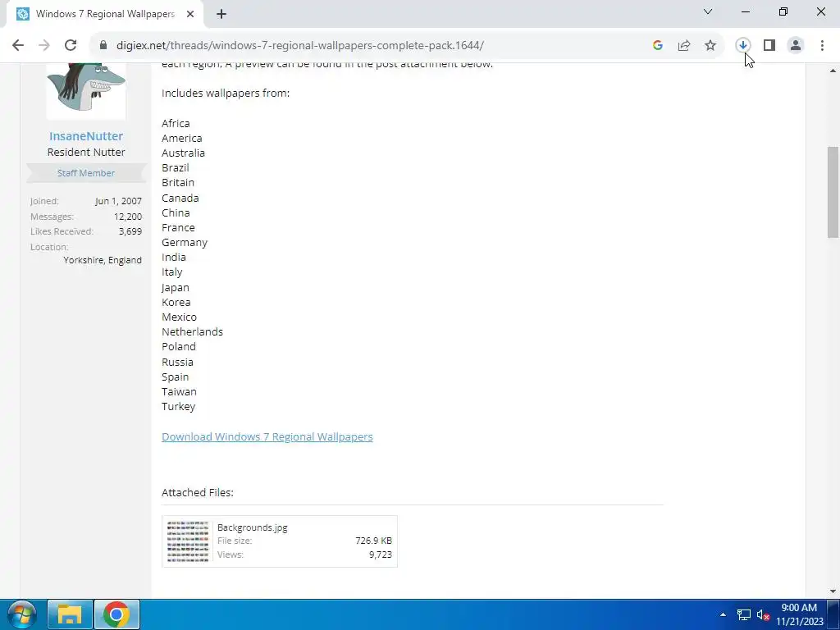Click the word Japan in the list
The height and width of the screenshot is (630, 840).
(x=176, y=288)
